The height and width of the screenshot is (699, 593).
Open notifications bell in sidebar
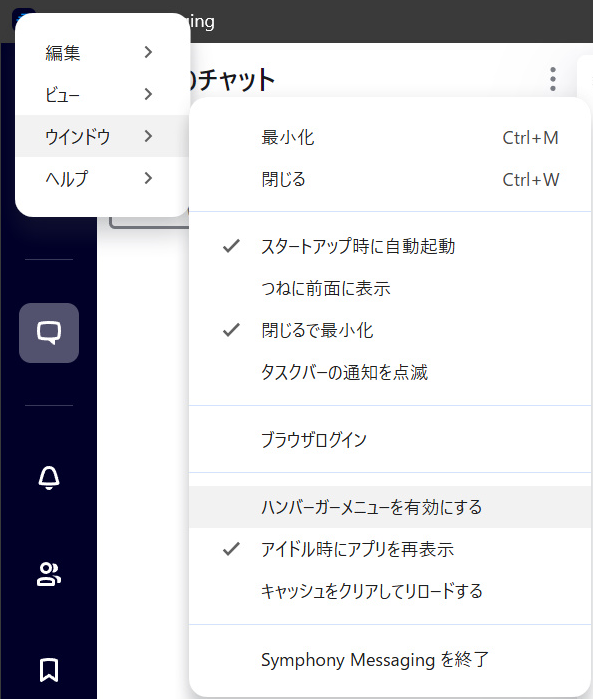click(x=49, y=478)
